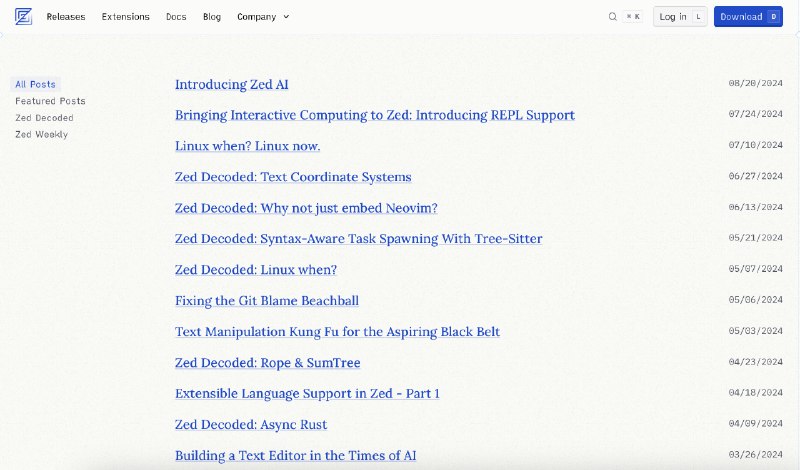Click the blue Download button
Viewport: 800px width, 470px height.
748,17
